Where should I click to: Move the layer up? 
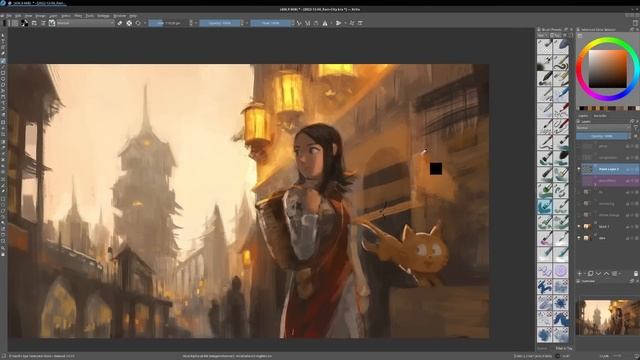(x=606, y=273)
